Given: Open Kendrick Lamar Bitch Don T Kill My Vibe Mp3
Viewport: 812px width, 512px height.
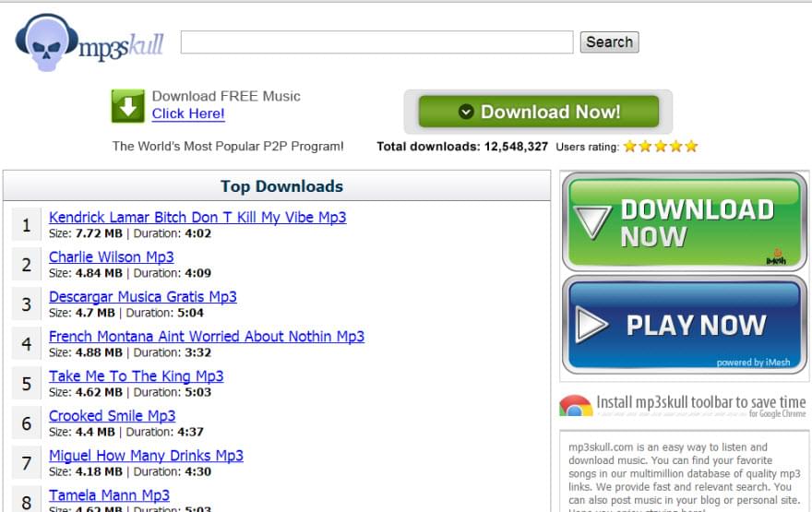Looking at the screenshot, I should (197, 218).
